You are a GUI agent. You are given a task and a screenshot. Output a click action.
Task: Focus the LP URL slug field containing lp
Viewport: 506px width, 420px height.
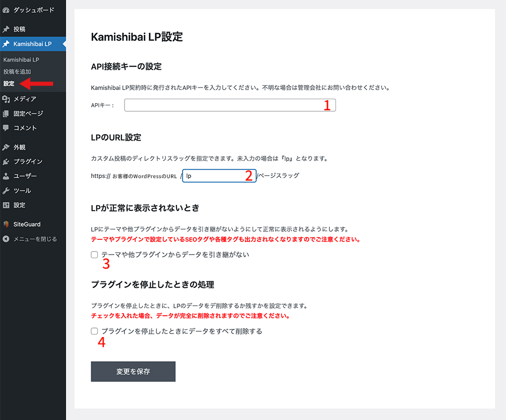coord(220,176)
